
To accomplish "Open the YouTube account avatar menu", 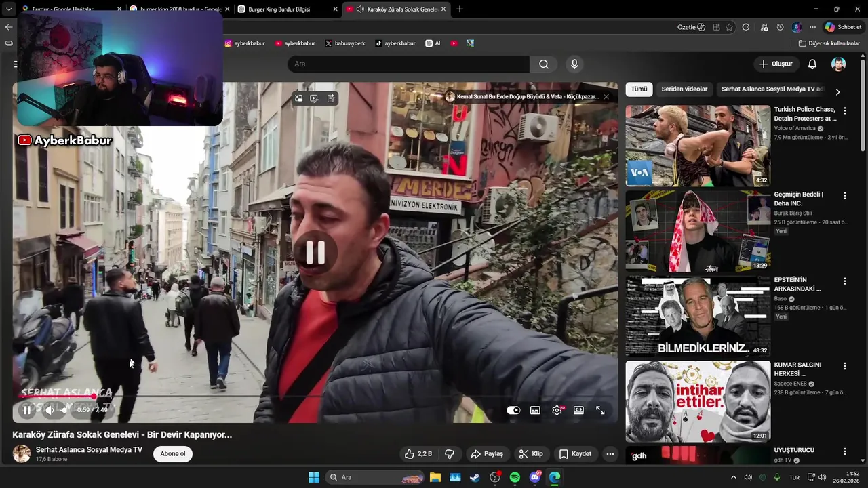I will [x=839, y=64].
